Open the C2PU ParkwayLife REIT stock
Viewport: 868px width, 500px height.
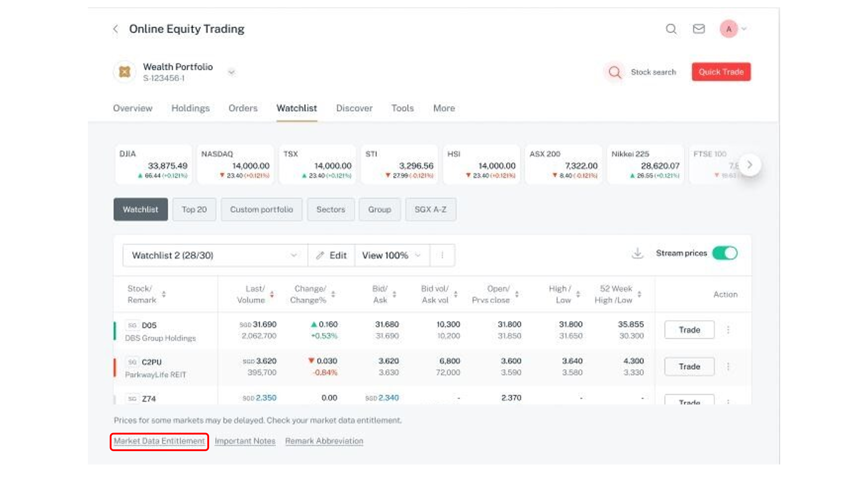pos(156,368)
